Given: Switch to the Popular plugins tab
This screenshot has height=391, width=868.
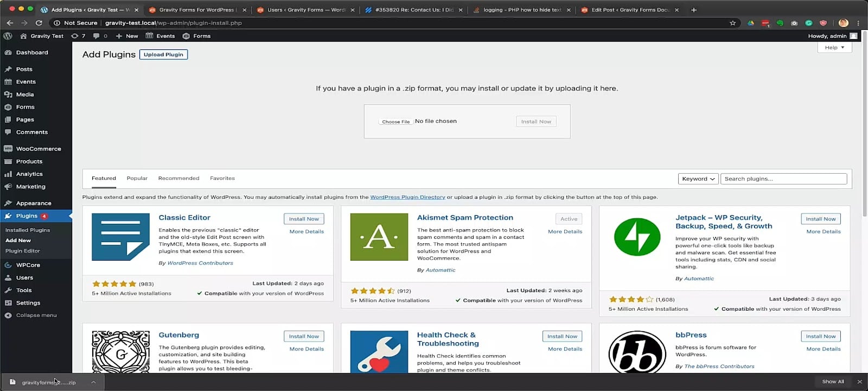Looking at the screenshot, I should click(137, 178).
